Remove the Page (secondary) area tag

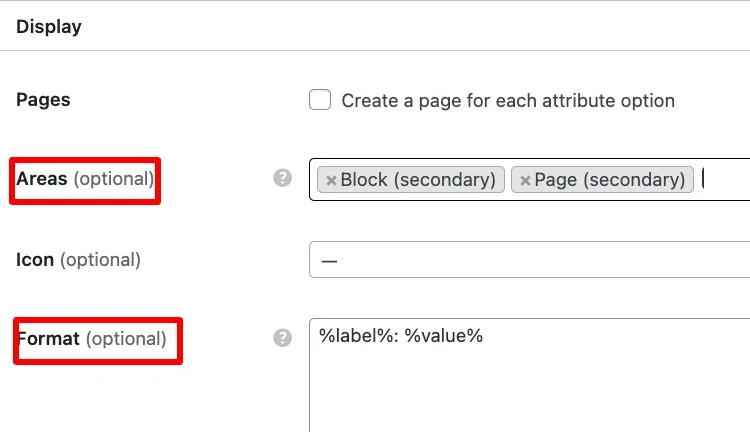coord(525,181)
